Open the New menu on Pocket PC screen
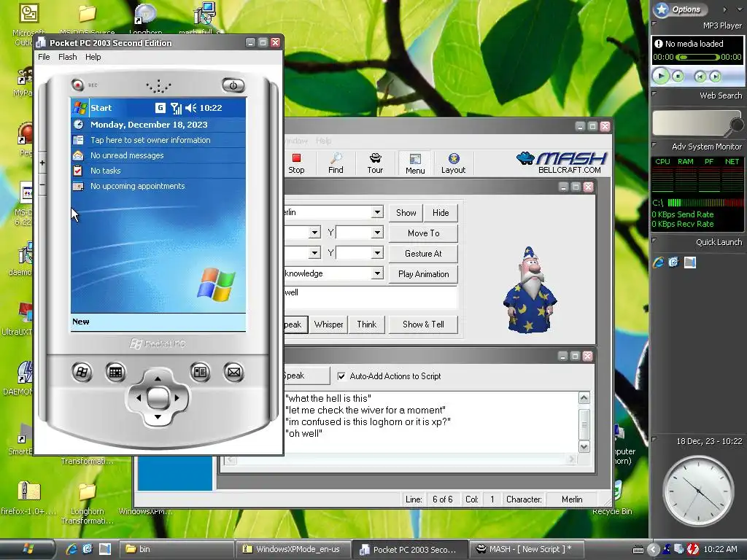The width and height of the screenshot is (747, 560). pos(80,322)
